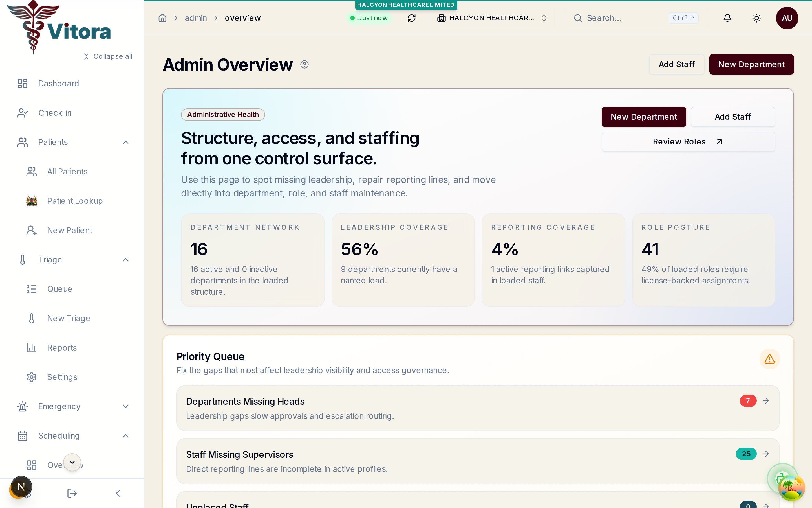The height and width of the screenshot is (508, 812).
Task: Open Departments Missing Heads row
Action: click(x=478, y=408)
